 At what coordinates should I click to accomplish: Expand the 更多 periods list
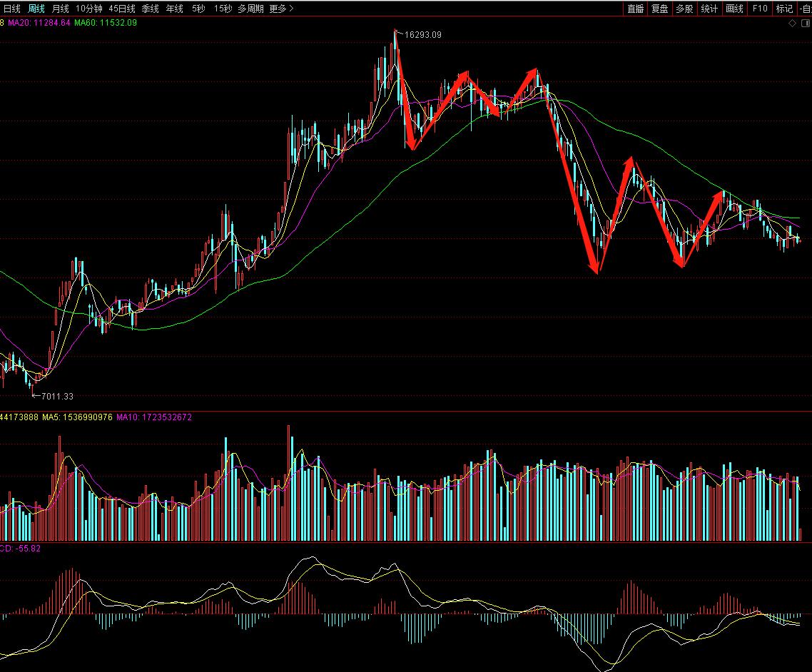pos(281,9)
